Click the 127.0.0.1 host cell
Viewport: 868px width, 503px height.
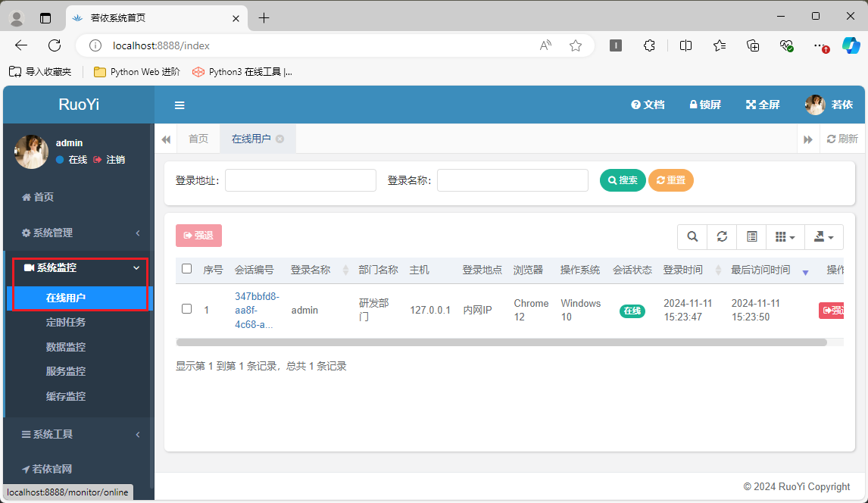430,311
